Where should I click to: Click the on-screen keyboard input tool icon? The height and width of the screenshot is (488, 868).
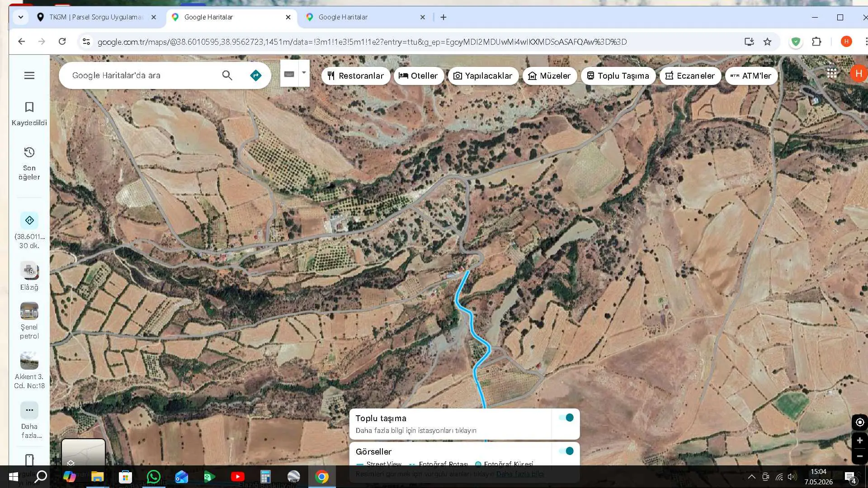pos(289,74)
